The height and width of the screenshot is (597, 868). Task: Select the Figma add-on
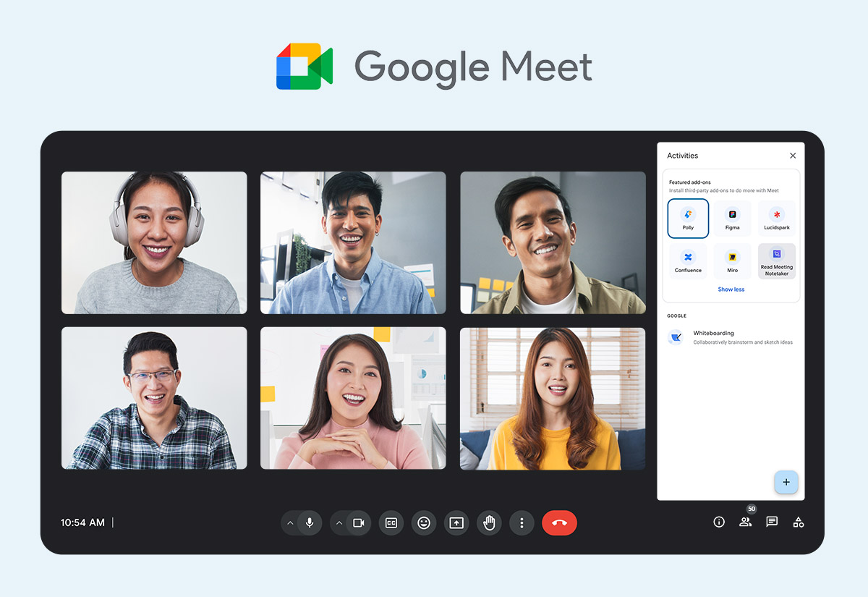point(732,218)
